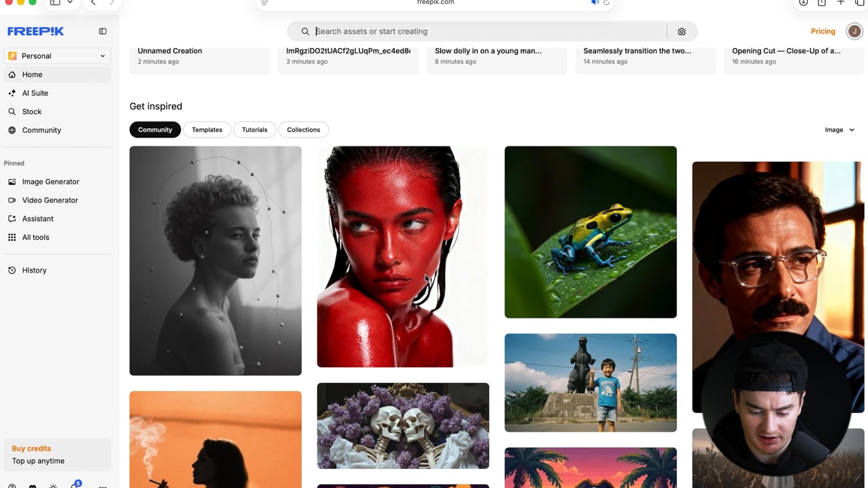Open the ImRgziDO2tUACf2gLUqPm creation
This screenshot has height=488, width=868.
[348, 60]
